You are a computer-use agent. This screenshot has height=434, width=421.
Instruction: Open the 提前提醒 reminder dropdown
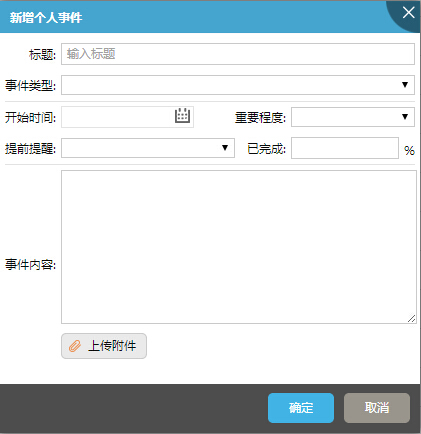148,148
